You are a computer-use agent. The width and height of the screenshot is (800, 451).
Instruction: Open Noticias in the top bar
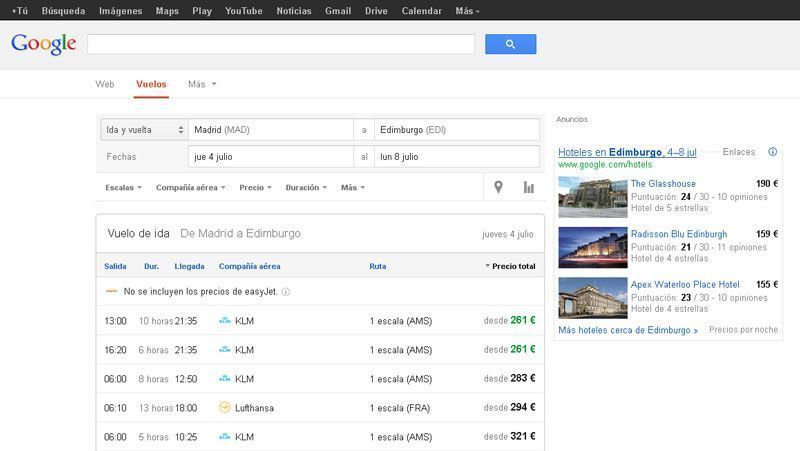tap(294, 11)
